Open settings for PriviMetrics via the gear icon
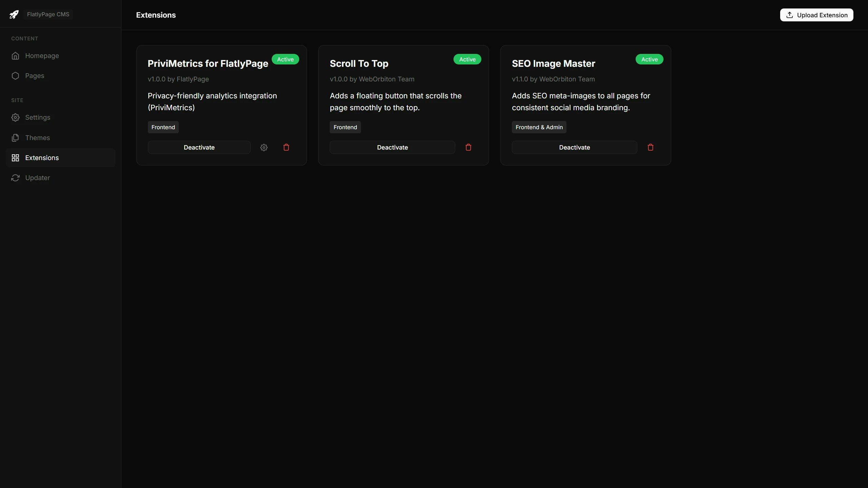The width and height of the screenshot is (868, 488). tap(264, 147)
